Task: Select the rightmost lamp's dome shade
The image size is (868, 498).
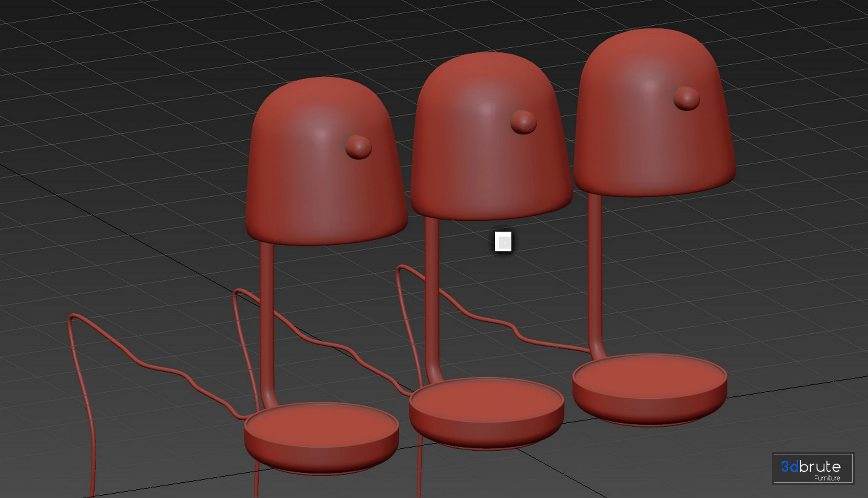Action: (655, 112)
